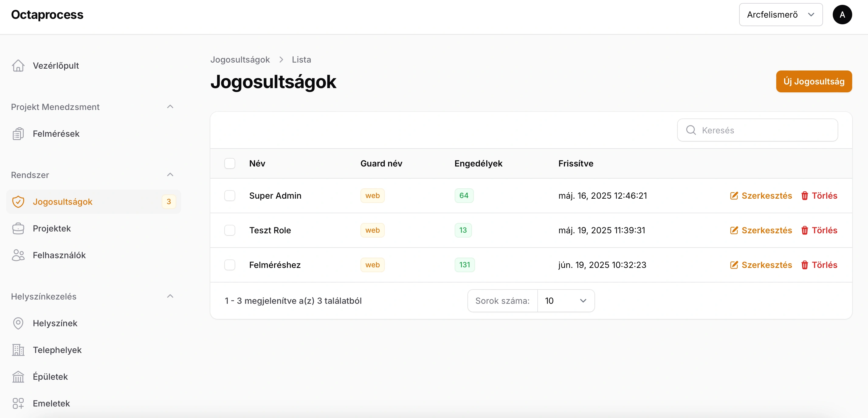Click the Projektek briefcase icon
This screenshot has height=418, width=868.
(x=18, y=228)
